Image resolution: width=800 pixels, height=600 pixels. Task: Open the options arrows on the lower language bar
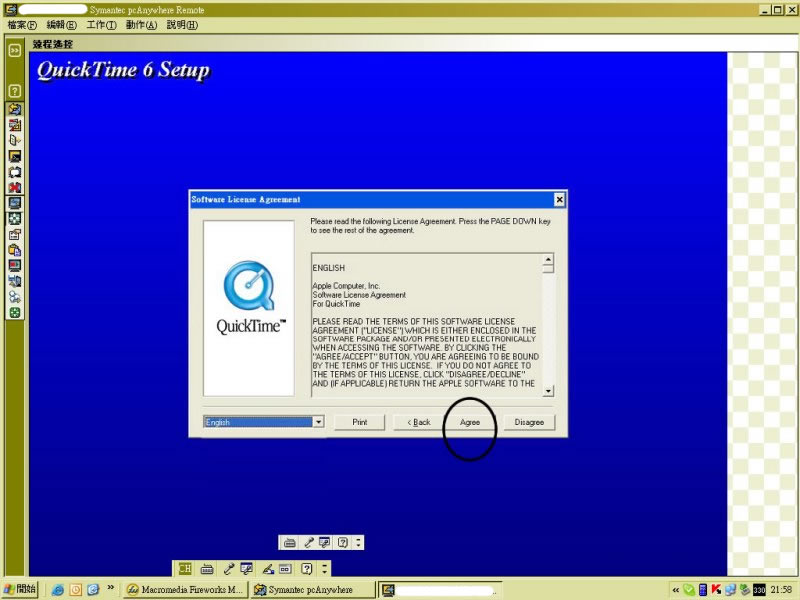(324, 568)
